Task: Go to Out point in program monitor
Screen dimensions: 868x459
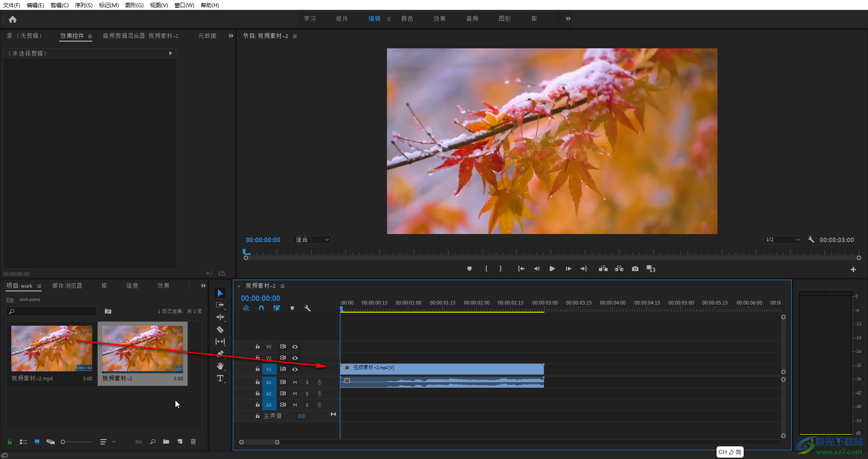Action: (584, 269)
